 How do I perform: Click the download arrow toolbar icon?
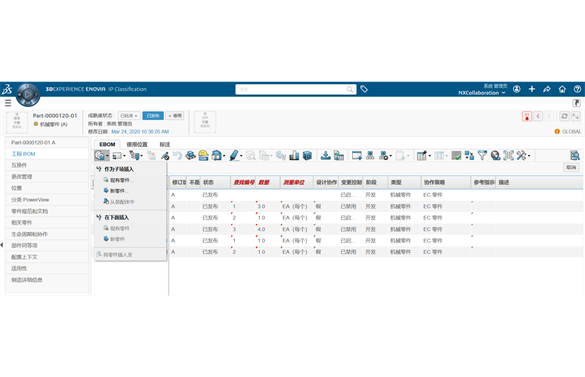[325, 155]
